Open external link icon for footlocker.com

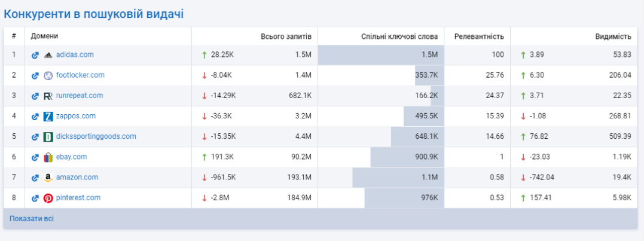pos(35,75)
